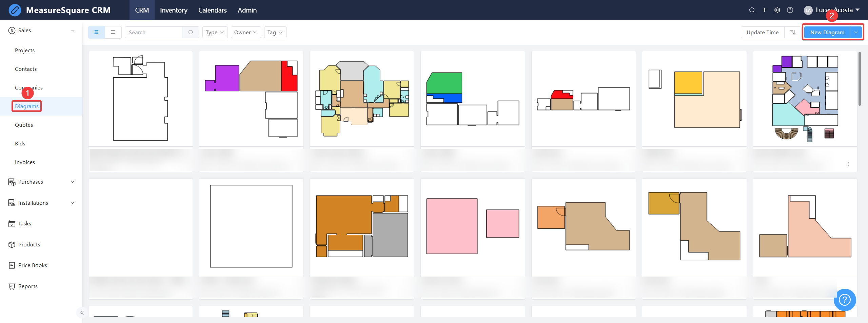Open Companies in the sidebar
868x323 pixels.
click(29, 88)
